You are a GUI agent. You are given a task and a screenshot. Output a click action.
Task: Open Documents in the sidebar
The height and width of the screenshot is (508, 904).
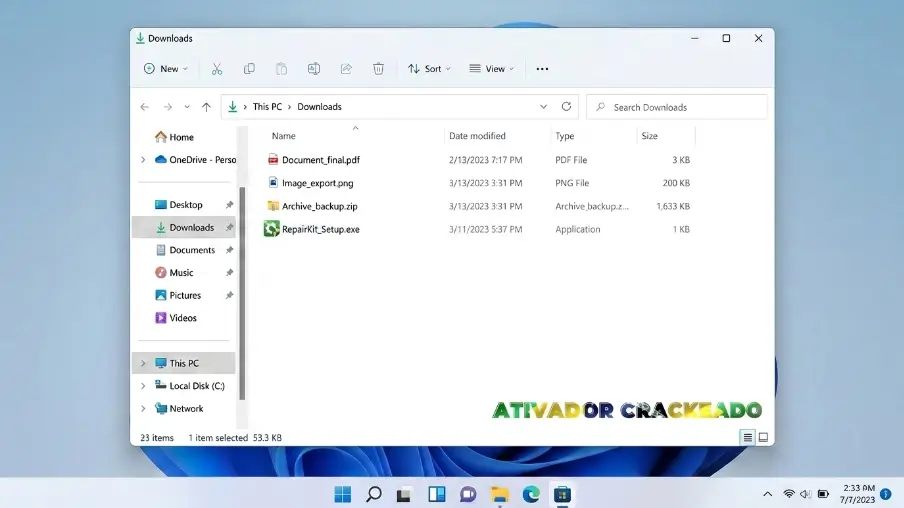pos(186,250)
